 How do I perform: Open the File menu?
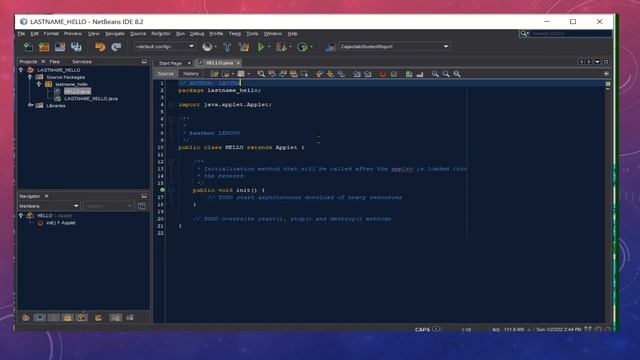[21, 33]
